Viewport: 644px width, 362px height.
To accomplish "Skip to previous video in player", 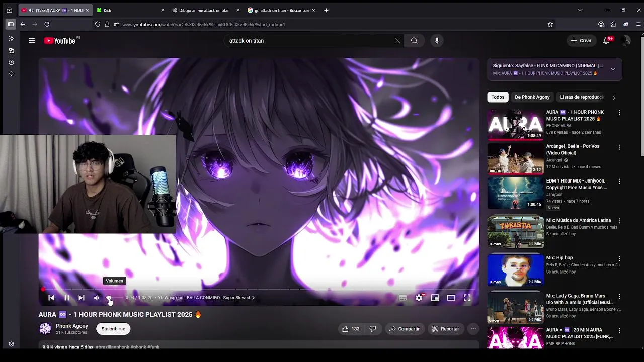I will [51, 298].
